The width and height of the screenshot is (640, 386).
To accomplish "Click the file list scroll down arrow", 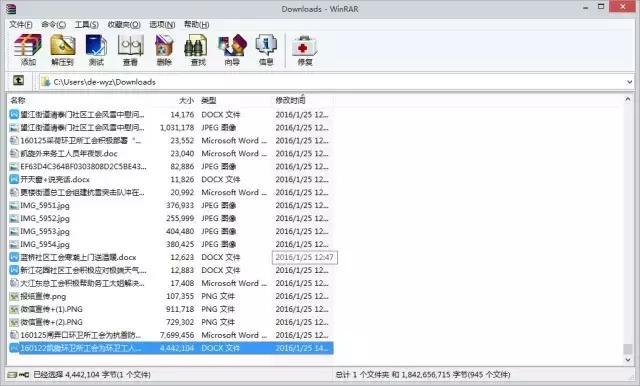I will tap(628, 359).
